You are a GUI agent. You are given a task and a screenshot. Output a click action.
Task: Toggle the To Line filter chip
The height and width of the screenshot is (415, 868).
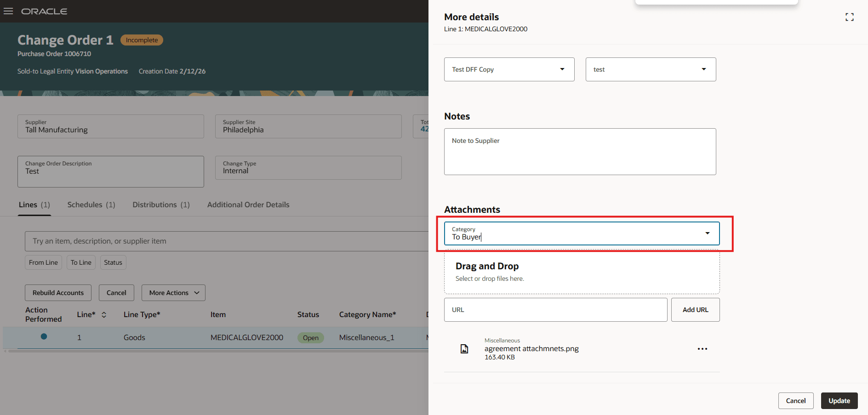81,262
